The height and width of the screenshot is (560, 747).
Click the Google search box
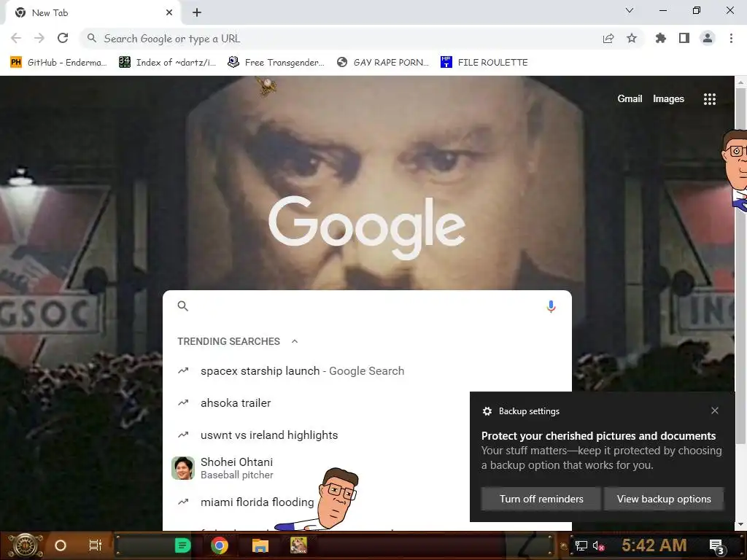point(367,306)
